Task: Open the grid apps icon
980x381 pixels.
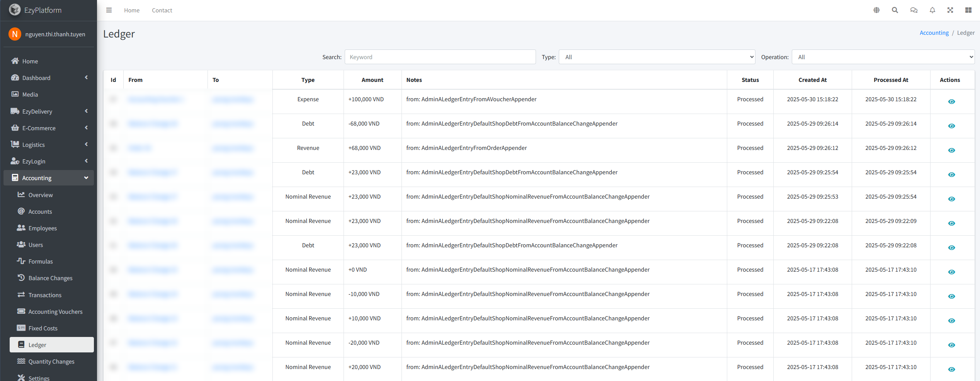Action: click(x=968, y=10)
